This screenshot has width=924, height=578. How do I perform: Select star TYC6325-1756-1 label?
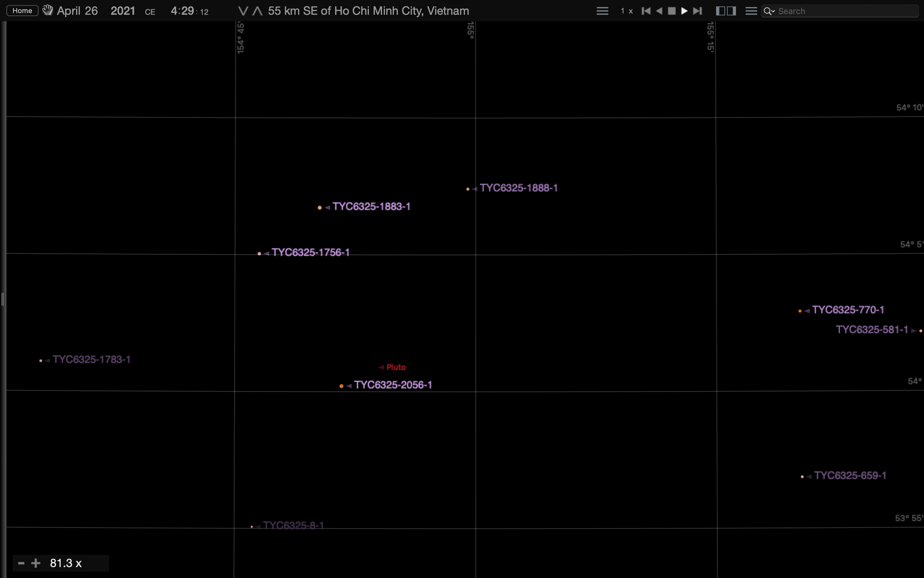coord(311,252)
